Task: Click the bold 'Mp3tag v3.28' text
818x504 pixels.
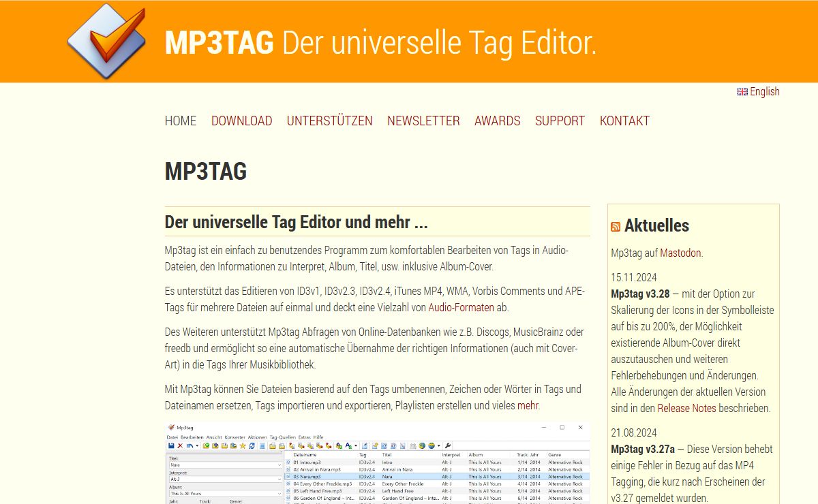Action: pos(640,294)
